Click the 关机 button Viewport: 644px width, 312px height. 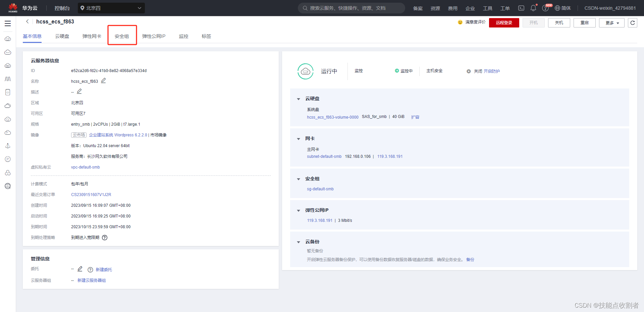click(559, 23)
